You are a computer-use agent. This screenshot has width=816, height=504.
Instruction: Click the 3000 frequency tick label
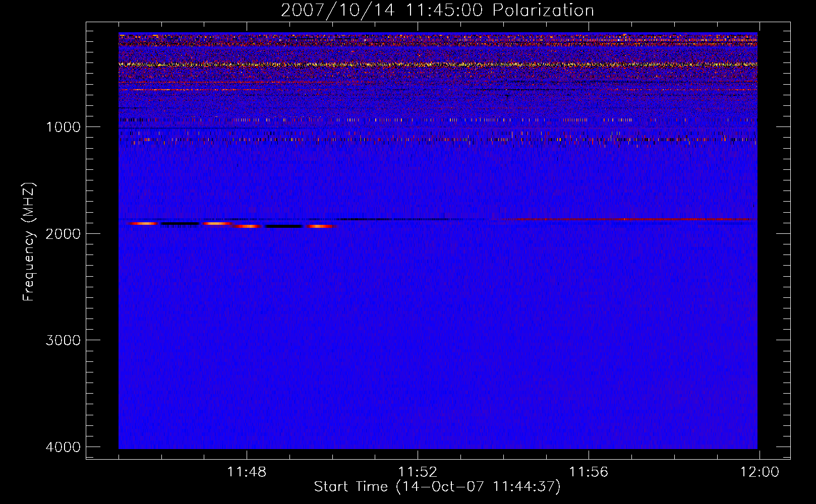(x=63, y=340)
